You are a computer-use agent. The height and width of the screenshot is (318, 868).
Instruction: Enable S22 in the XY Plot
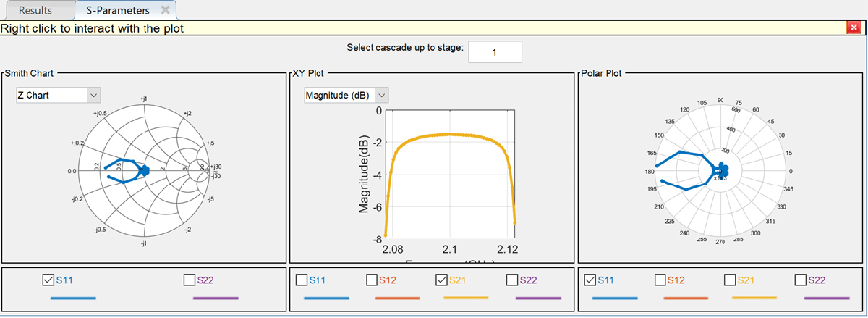pos(513,280)
